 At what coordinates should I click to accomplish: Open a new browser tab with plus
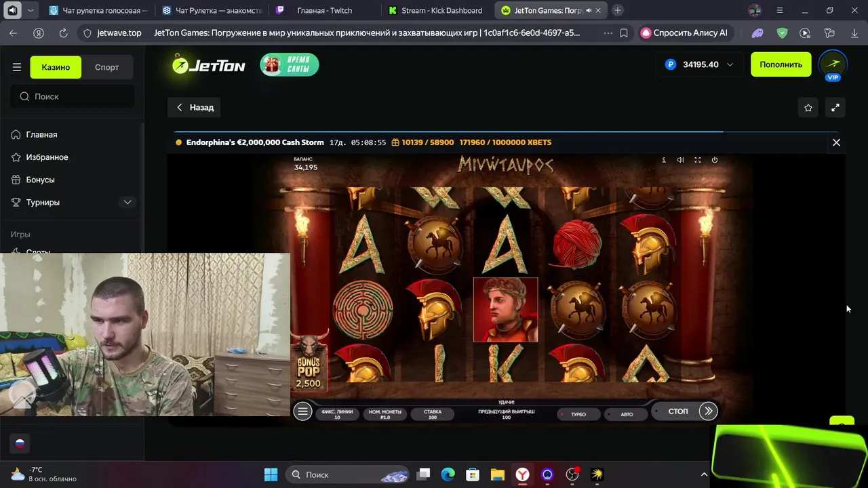[618, 11]
